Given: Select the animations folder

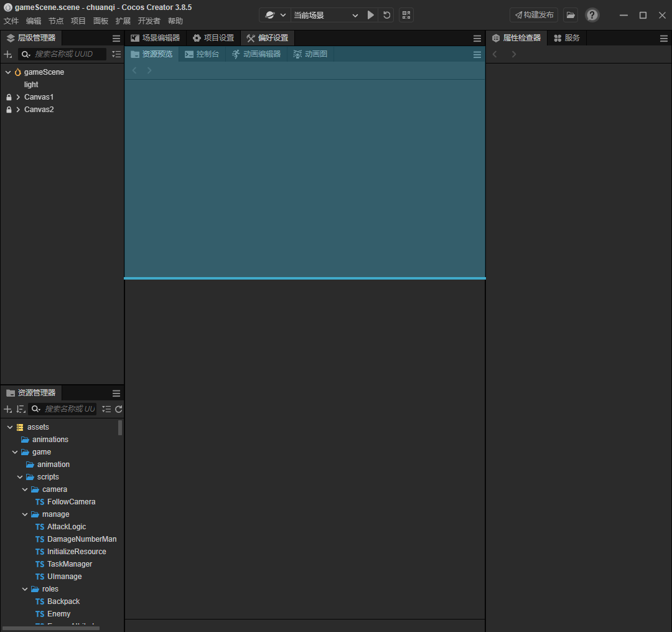Looking at the screenshot, I should (50, 440).
